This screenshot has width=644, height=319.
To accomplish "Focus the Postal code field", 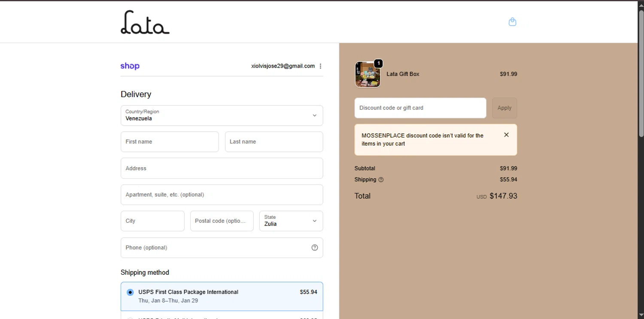I will pyautogui.click(x=222, y=221).
